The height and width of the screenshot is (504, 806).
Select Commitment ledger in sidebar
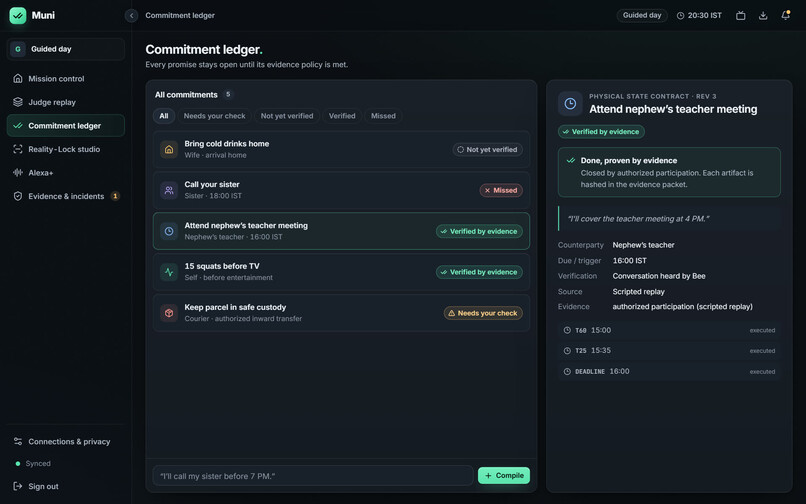66,125
